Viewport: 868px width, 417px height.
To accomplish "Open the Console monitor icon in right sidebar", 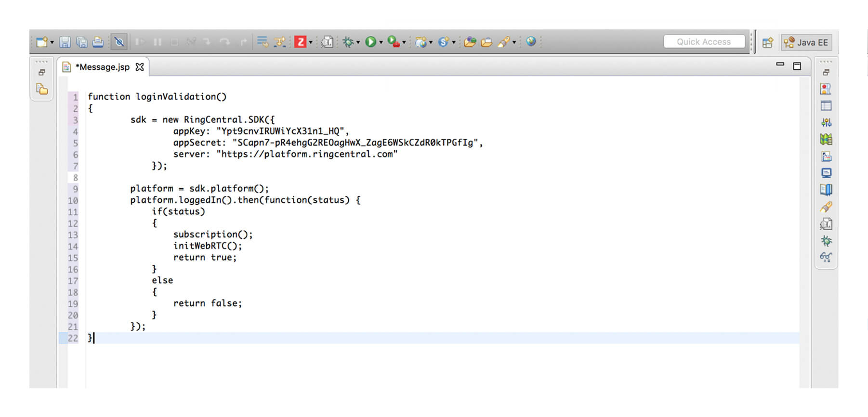I will 826,173.
